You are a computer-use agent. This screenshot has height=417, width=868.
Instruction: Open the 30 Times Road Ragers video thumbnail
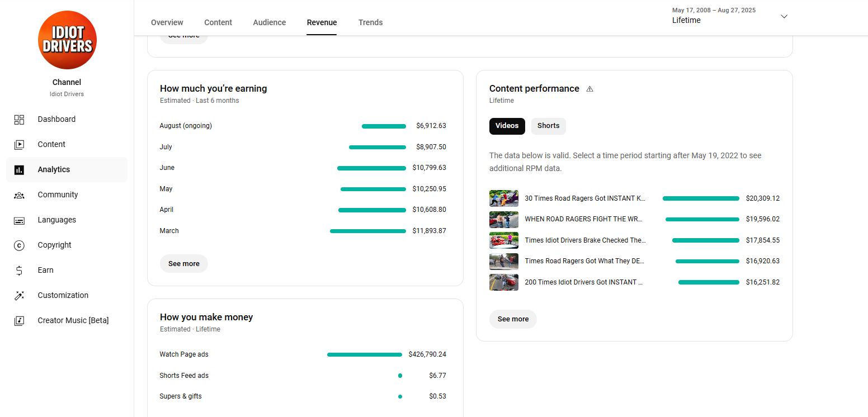point(503,198)
